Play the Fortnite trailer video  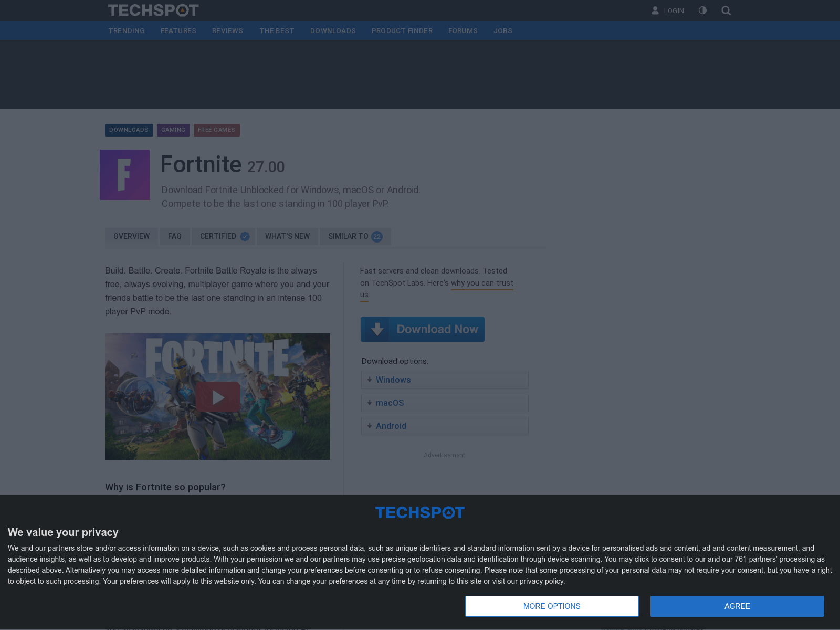[x=218, y=397]
